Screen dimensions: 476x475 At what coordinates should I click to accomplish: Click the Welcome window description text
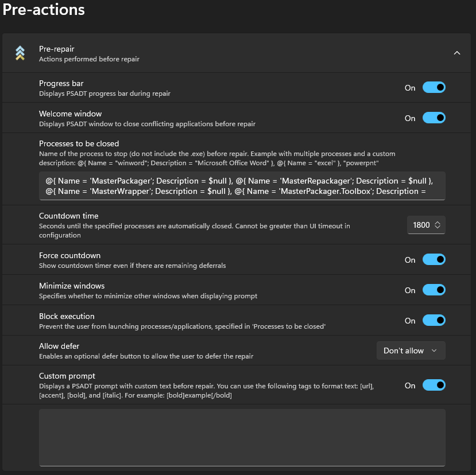coord(147,123)
